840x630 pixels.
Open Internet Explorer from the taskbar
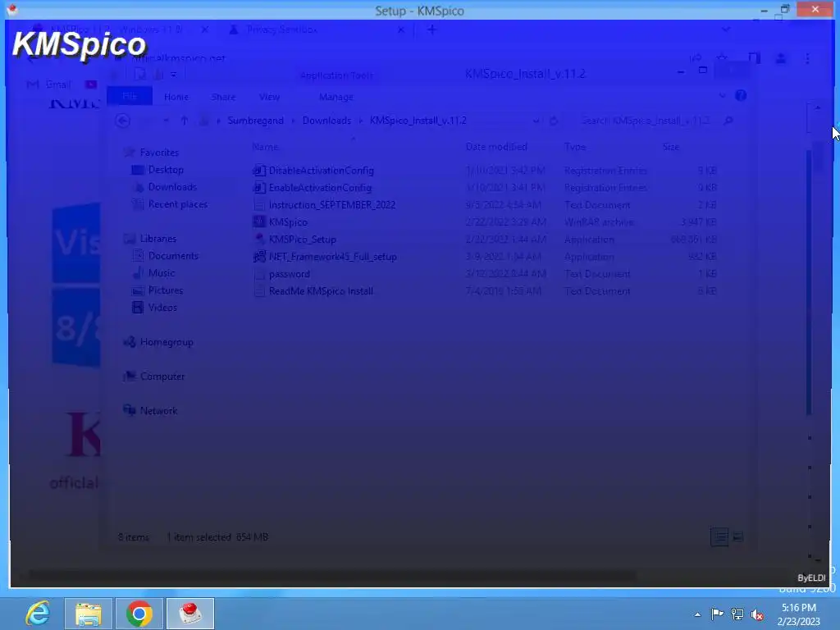click(x=38, y=613)
